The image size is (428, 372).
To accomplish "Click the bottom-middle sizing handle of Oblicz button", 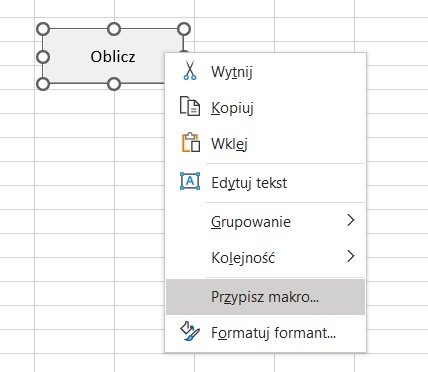I will click(x=114, y=84).
